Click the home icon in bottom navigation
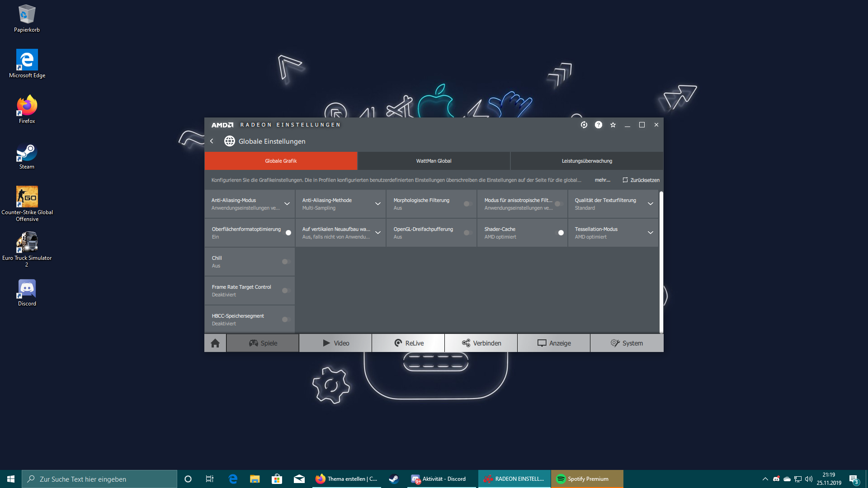Screen dimensions: 868x488 (x=215, y=343)
